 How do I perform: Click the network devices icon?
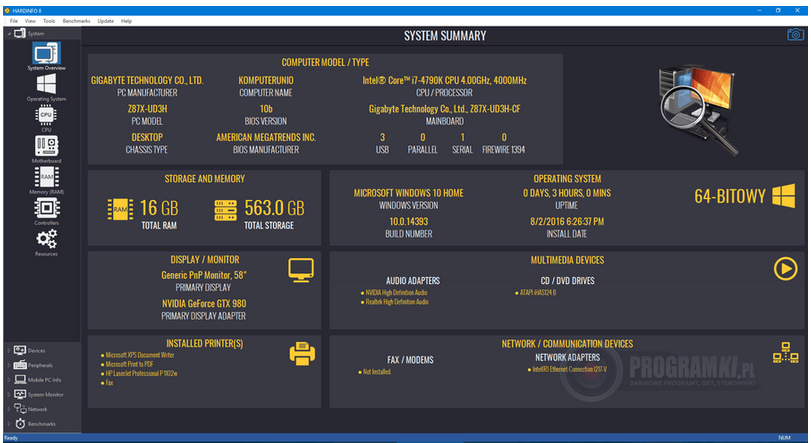[785, 353]
